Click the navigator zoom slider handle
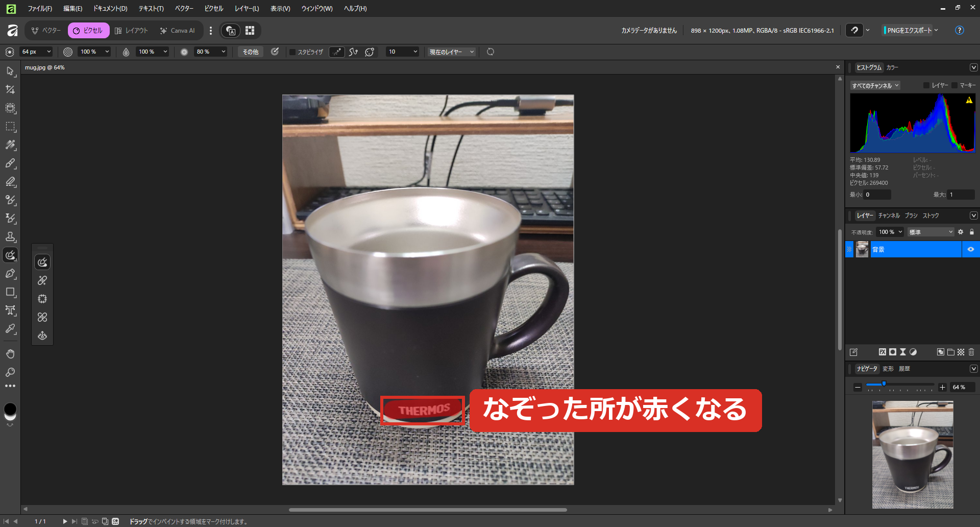Screen dimensions: 980x527 (x=884, y=384)
